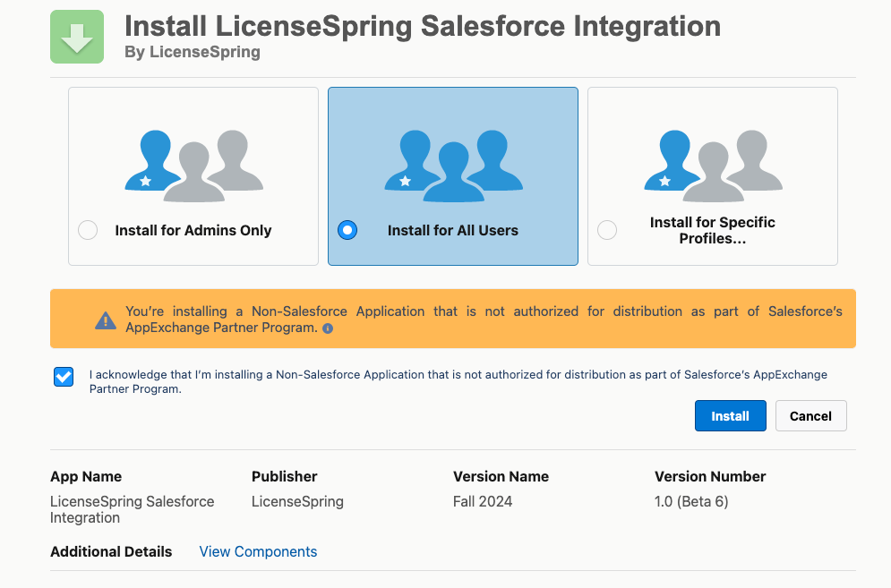Click the warning triangle icon in banner
Screen dimensions: 891x588
coord(106,320)
